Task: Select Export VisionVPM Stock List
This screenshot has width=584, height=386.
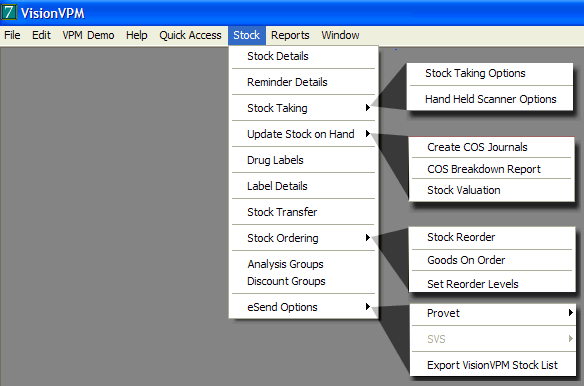Action: [x=493, y=365]
